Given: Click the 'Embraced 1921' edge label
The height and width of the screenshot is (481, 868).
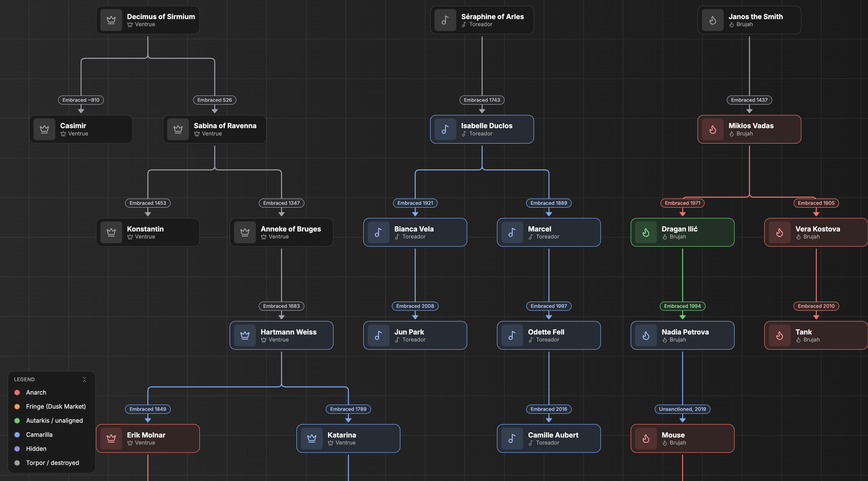Looking at the screenshot, I should pos(415,203).
